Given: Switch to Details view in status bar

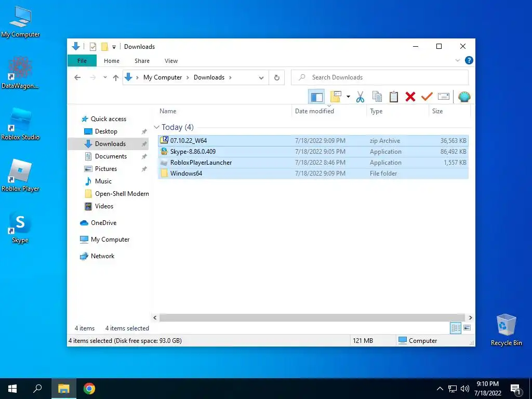Looking at the screenshot, I should click(x=456, y=328).
